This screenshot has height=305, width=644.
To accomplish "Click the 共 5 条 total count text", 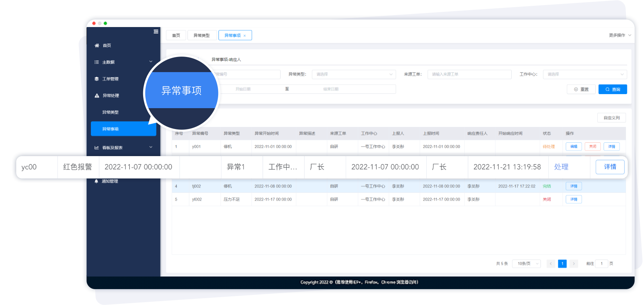I will pos(502,264).
